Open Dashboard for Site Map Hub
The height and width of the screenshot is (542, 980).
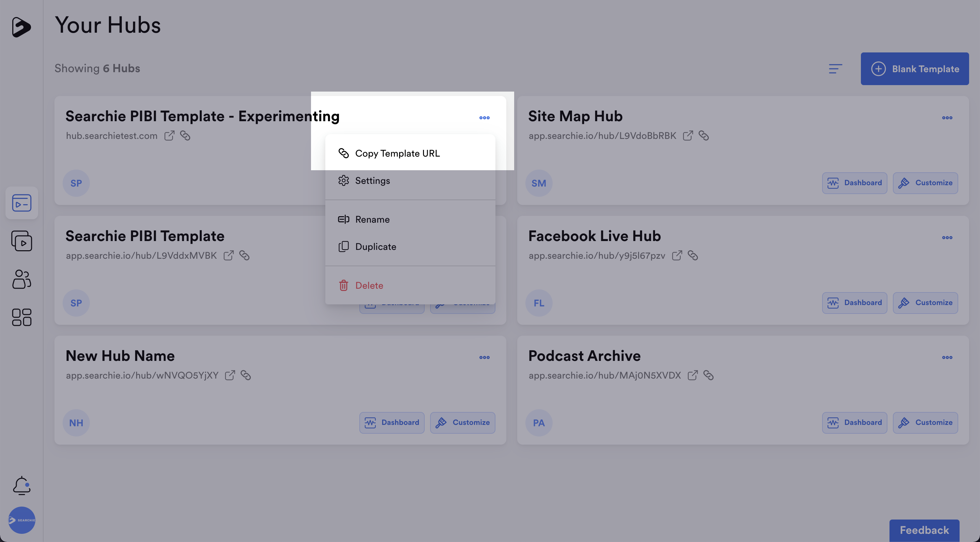(854, 183)
